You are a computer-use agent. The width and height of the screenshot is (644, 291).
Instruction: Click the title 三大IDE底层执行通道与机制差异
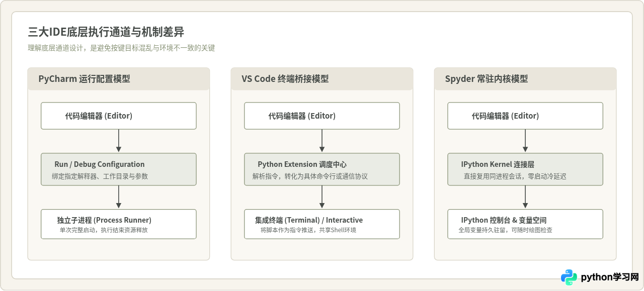106,33
